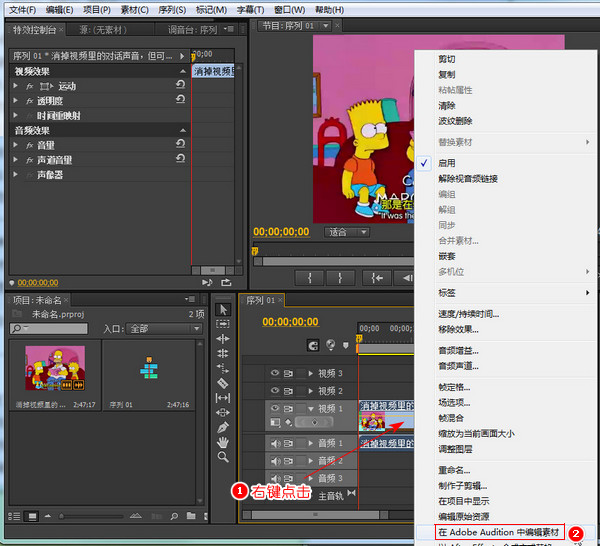Viewport: 600px width, 546px height.
Task: Toggle visibility of 视频 1 track
Action: pyautogui.click(x=275, y=408)
